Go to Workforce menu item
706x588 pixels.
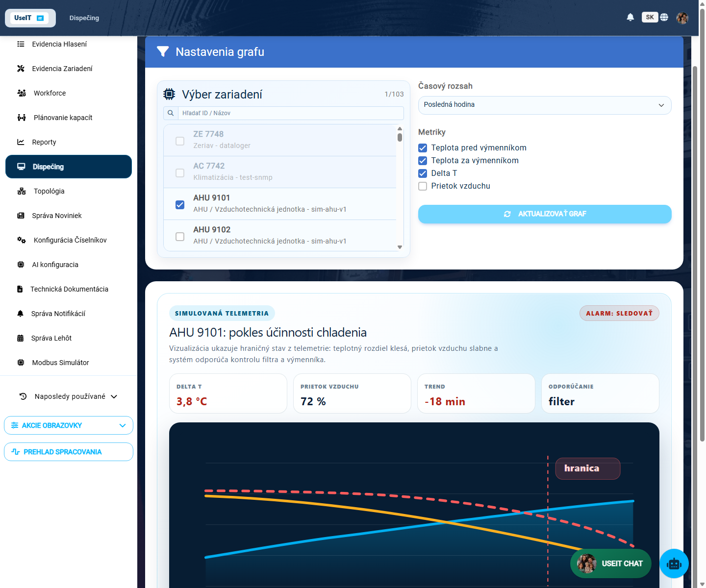[69, 93]
